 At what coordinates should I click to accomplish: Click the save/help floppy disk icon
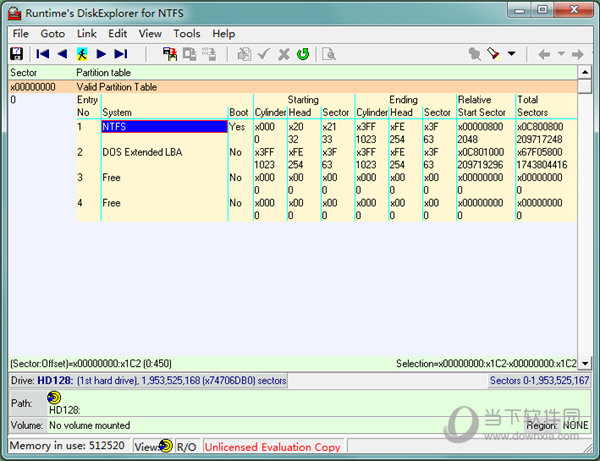(x=16, y=54)
